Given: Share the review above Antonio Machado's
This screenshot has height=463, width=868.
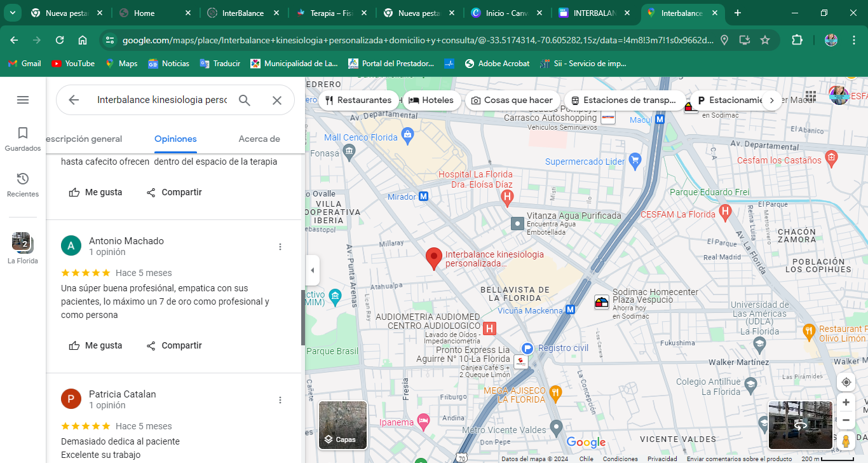Looking at the screenshot, I should point(173,192).
